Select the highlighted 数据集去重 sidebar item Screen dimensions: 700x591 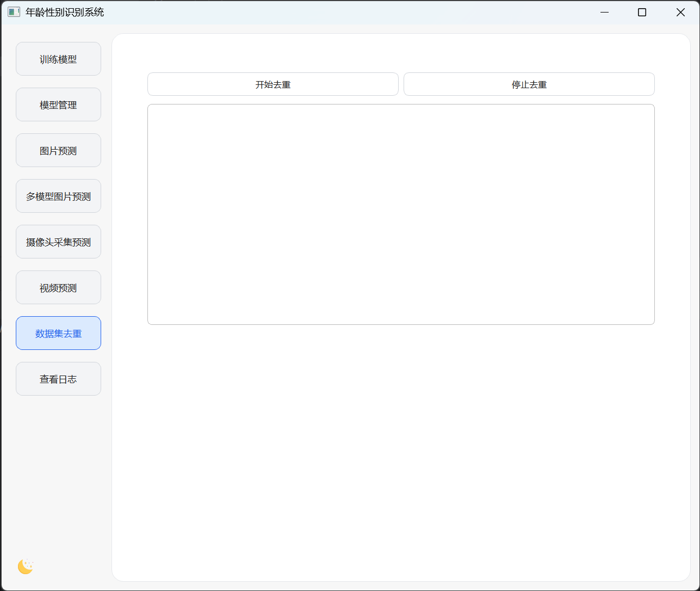(58, 333)
